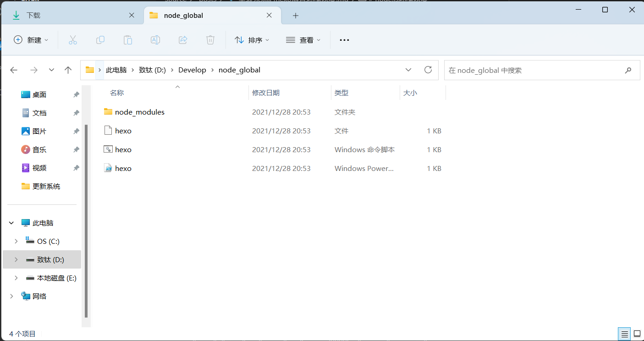Image resolution: width=644 pixels, height=341 pixels.
Task: Switch to large thumbnails view icon
Action: tap(637, 334)
